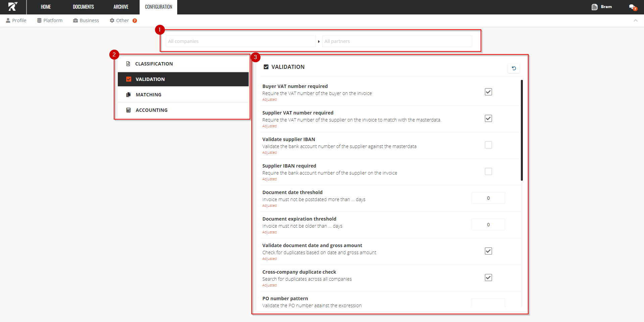Viewport: 644px width, 322px height.
Task: Click the Document date threshold field
Action: coord(488,198)
